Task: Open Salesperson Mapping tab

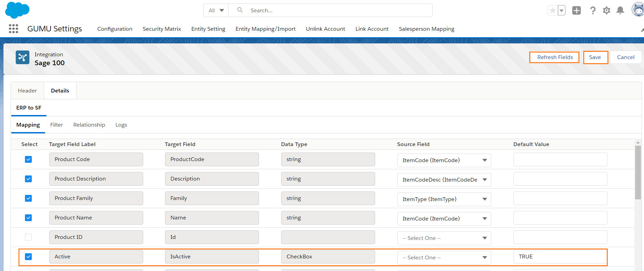Action: point(427,29)
